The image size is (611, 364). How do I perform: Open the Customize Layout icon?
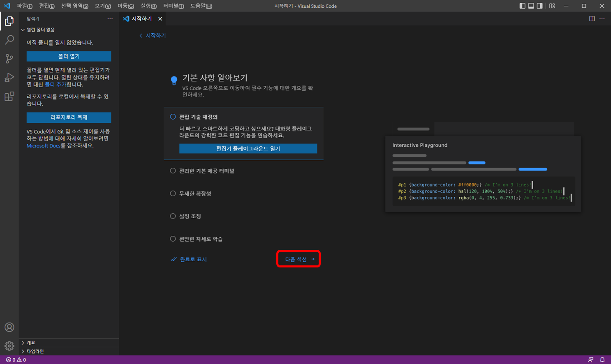[552, 6]
